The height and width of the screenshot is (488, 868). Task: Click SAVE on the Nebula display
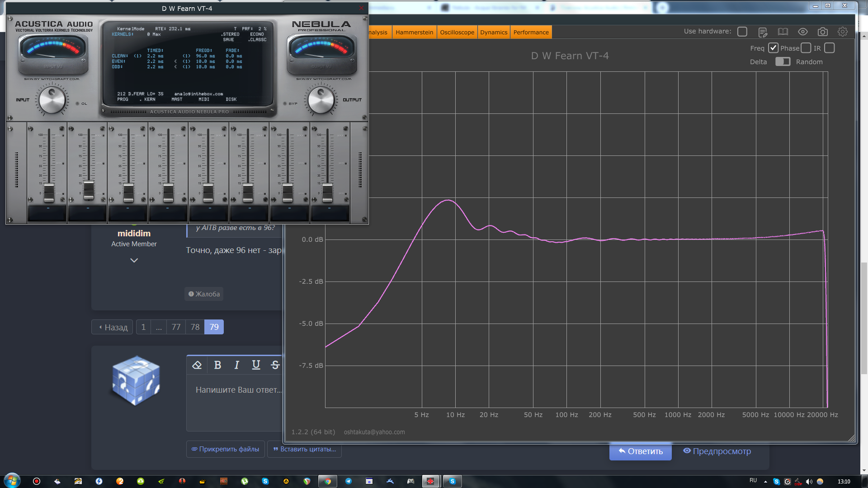pyautogui.click(x=228, y=40)
